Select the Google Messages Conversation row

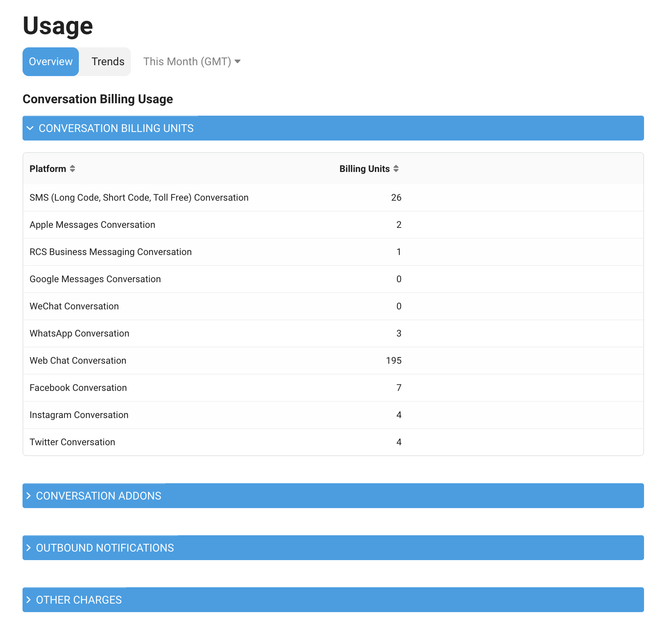(333, 279)
